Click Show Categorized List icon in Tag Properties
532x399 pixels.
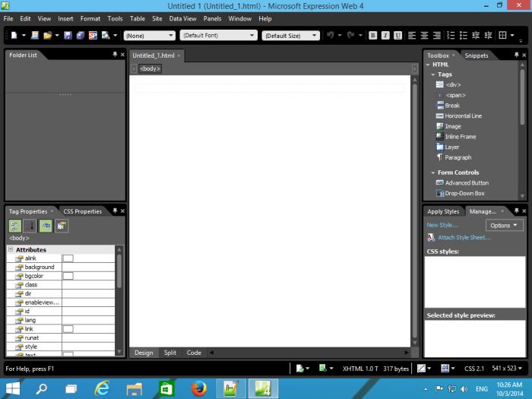tap(15, 225)
